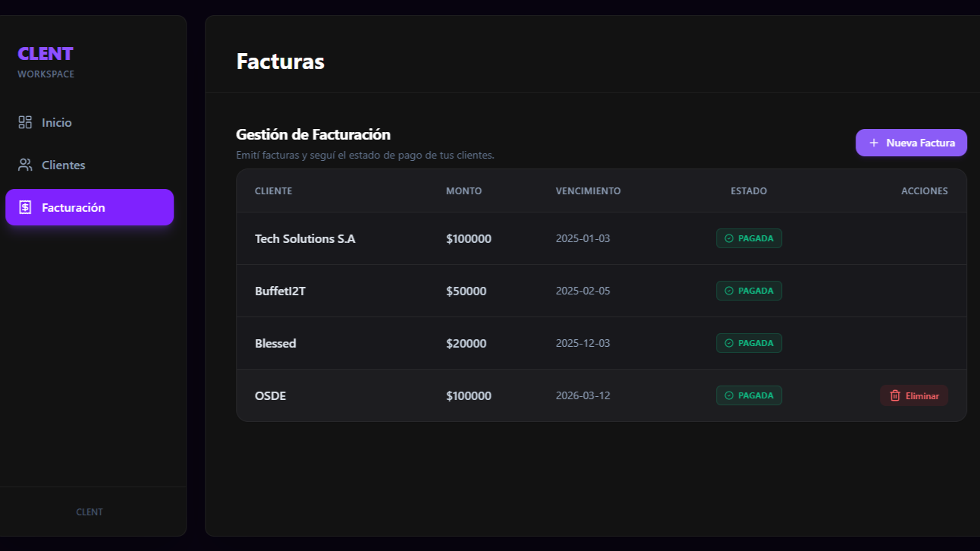This screenshot has height=551, width=980.
Task: Click the trash icon in OSDE row
Action: [895, 395]
